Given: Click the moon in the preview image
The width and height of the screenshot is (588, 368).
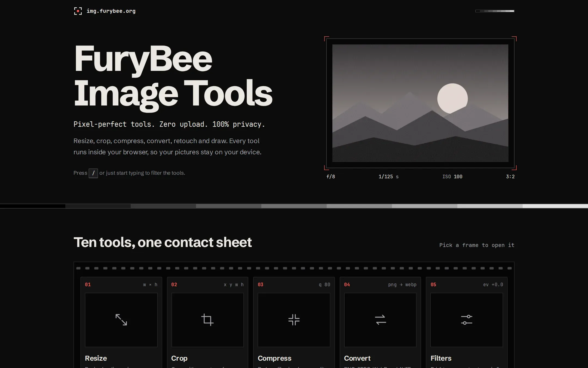Looking at the screenshot, I should pyautogui.click(x=452, y=98).
